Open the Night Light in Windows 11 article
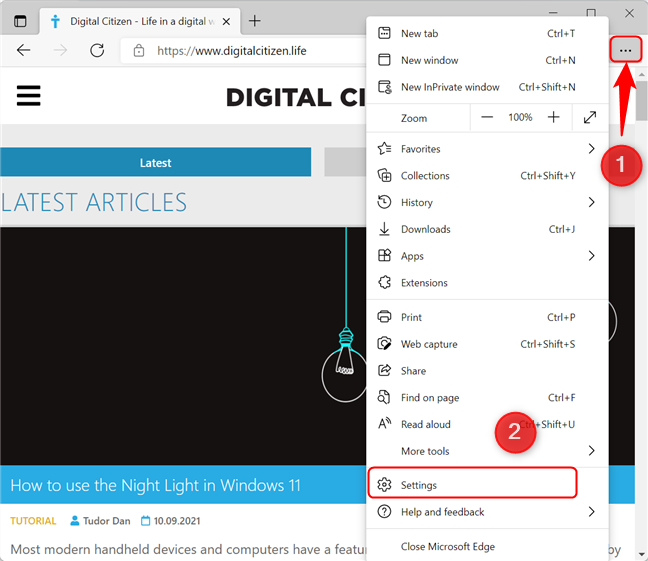Image resolution: width=648 pixels, height=561 pixels. (x=155, y=485)
